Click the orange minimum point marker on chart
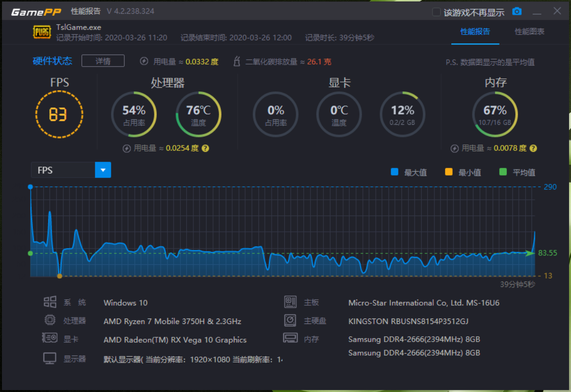The image size is (571, 392). point(60,276)
